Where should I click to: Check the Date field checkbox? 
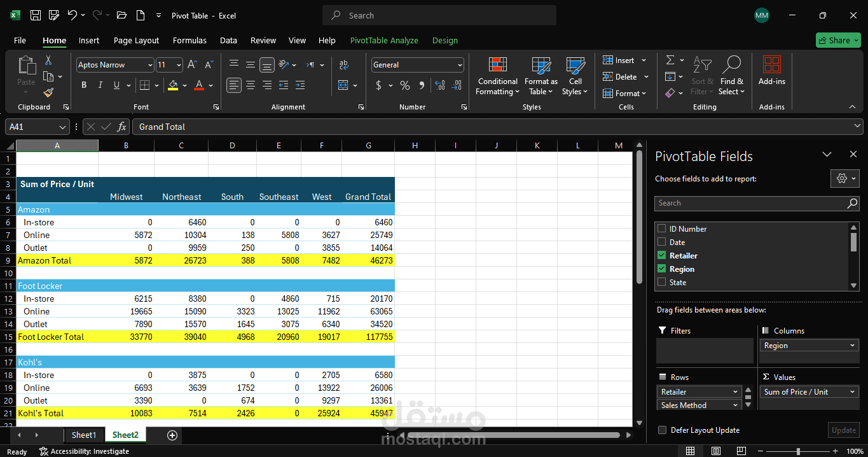tap(661, 242)
